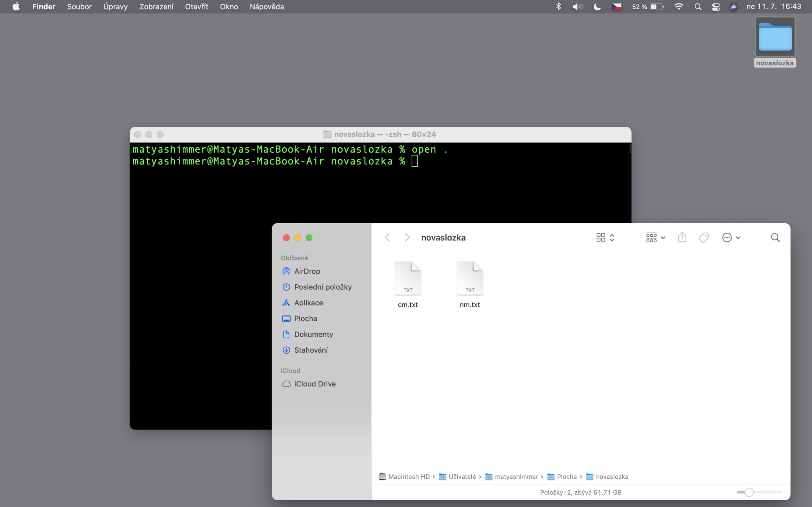Click the Tags icon in Finder toolbar

(704, 237)
